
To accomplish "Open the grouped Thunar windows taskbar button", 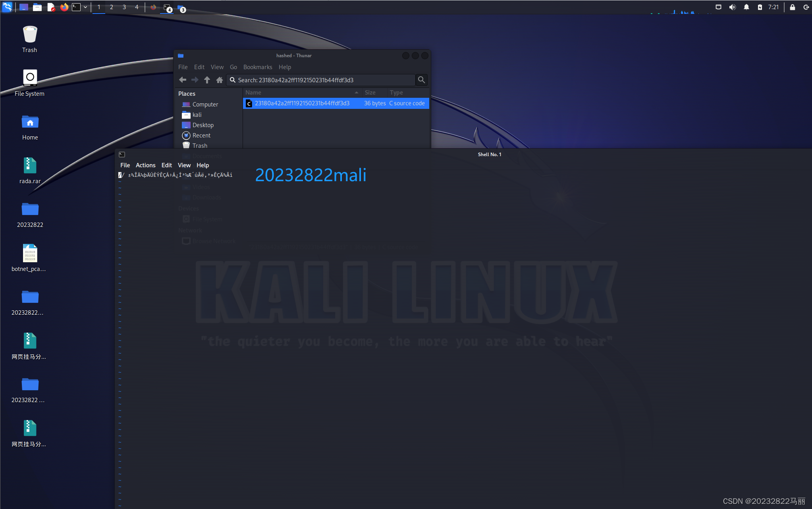I will pos(181,8).
